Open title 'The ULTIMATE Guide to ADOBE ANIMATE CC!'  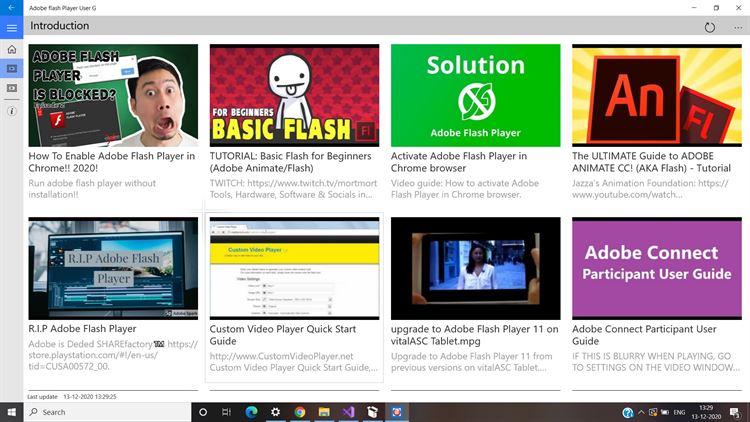point(651,162)
